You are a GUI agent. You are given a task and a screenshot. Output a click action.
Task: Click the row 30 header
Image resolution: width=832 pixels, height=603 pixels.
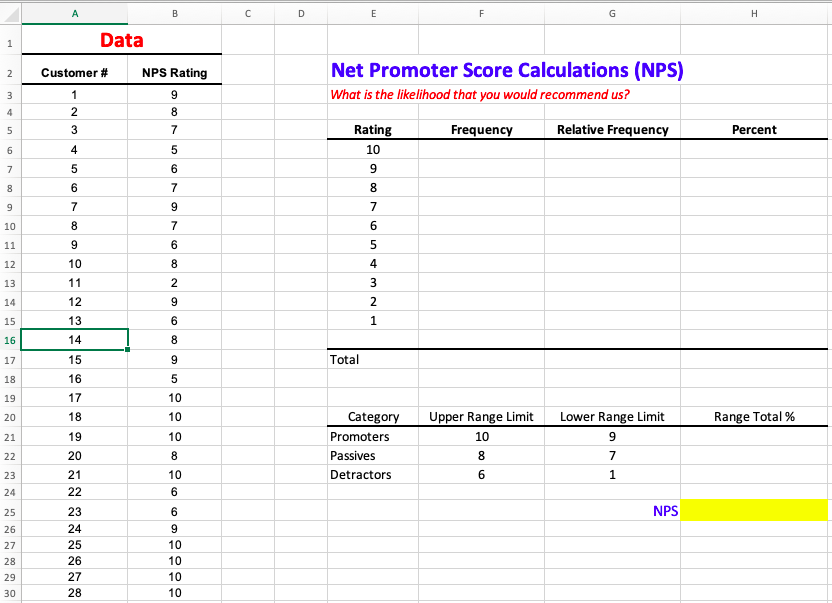(9, 592)
